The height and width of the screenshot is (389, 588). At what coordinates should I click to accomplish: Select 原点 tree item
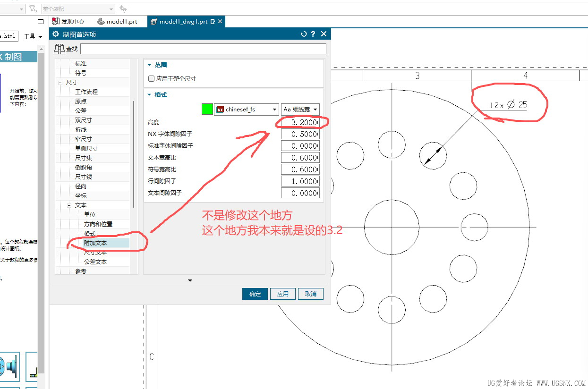81,101
